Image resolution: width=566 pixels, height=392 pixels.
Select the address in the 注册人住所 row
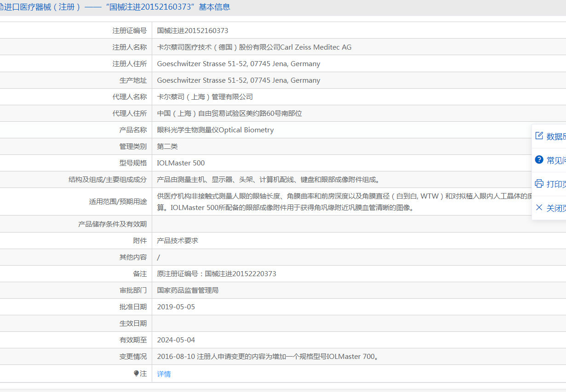[239, 64]
